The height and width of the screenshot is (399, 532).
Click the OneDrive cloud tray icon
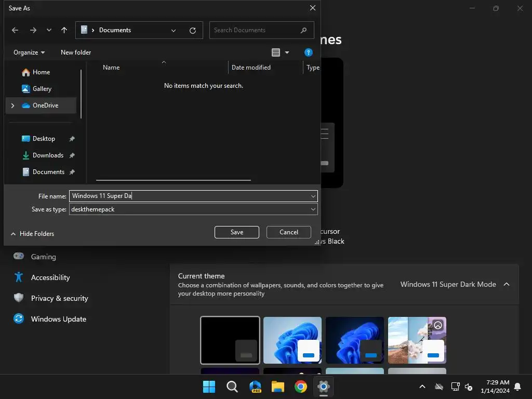click(439, 387)
